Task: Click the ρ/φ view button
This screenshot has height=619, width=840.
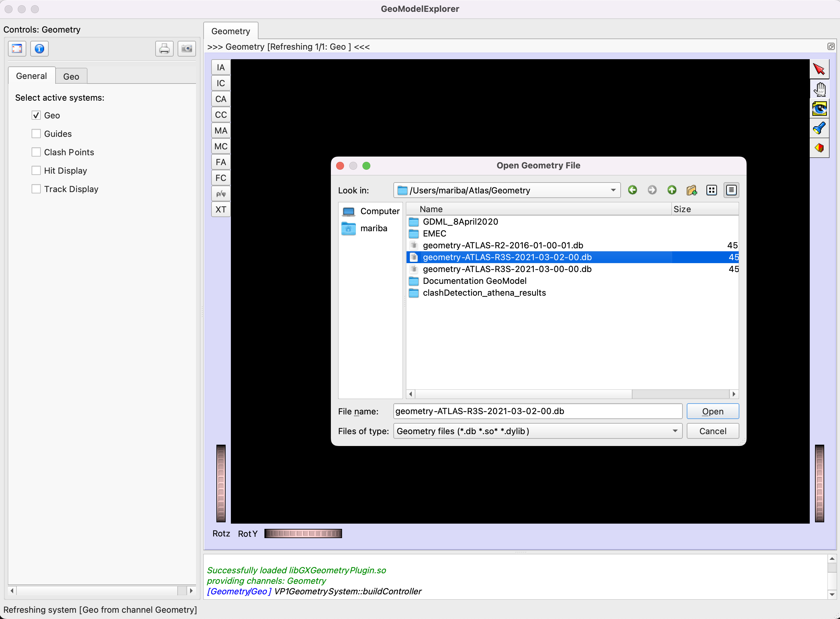Action: 221,194
